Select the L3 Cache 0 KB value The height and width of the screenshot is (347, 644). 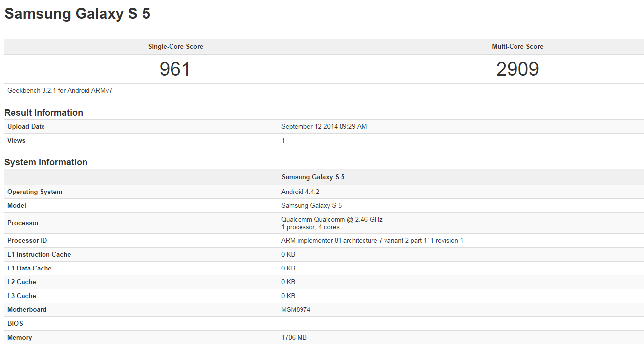click(288, 296)
